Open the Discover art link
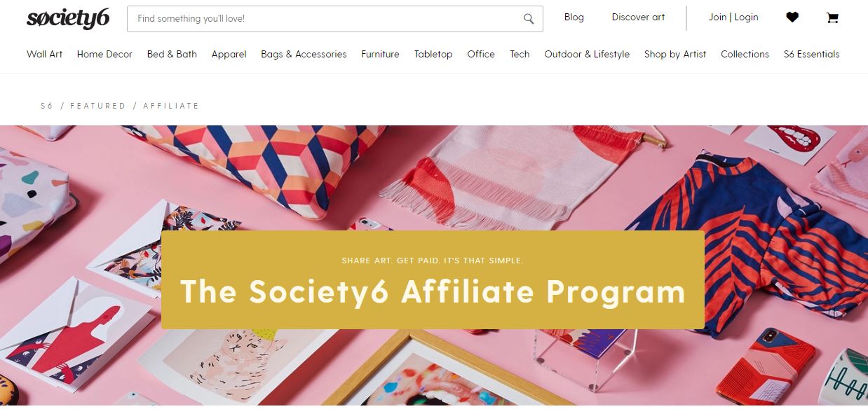This screenshot has height=409, width=868. click(638, 17)
